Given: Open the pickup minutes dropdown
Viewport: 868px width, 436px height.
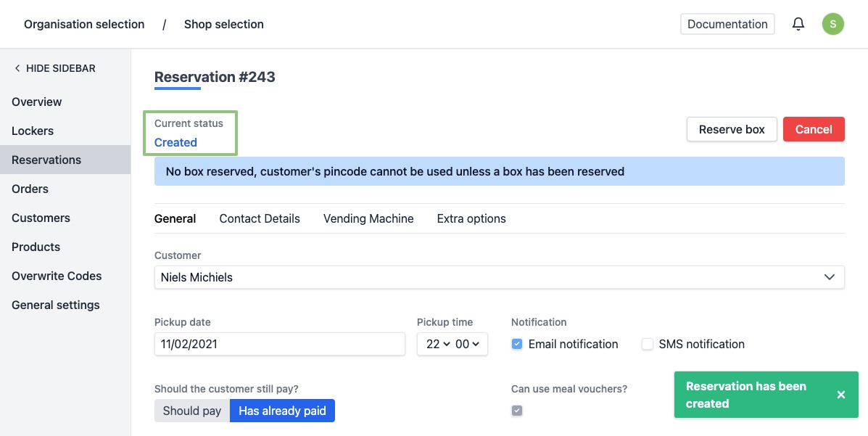Looking at the screenshot, I should 467,344.
